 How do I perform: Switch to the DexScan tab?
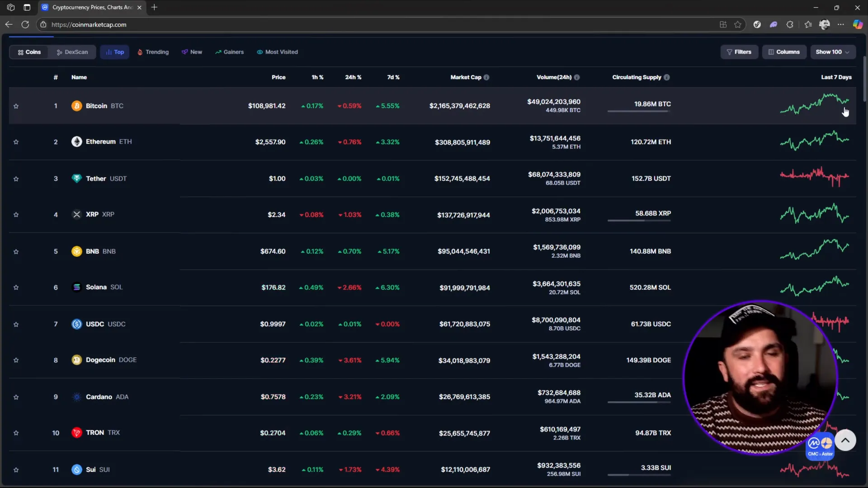73,52
